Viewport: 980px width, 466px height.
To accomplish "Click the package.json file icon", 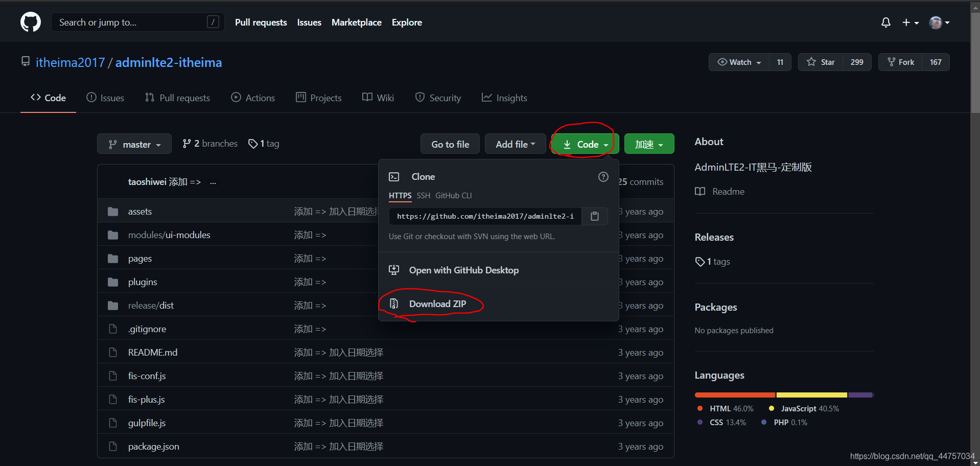I will click(x=113, y=447).
